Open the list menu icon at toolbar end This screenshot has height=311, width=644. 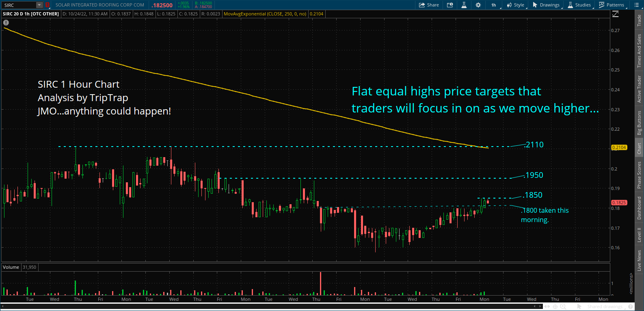click(x=636, y=5)
